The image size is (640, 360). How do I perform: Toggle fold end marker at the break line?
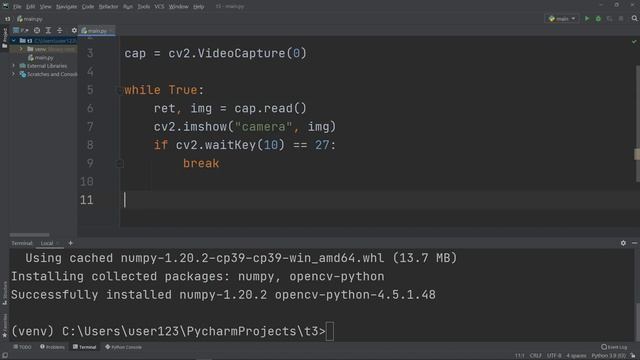(x=120, y=164)
